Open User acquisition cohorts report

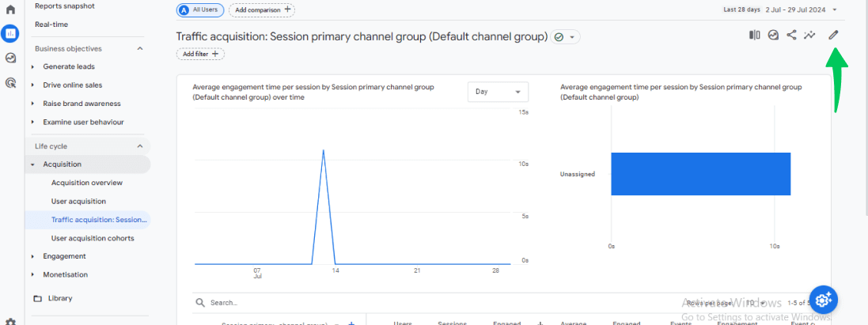tap(93, 238)
